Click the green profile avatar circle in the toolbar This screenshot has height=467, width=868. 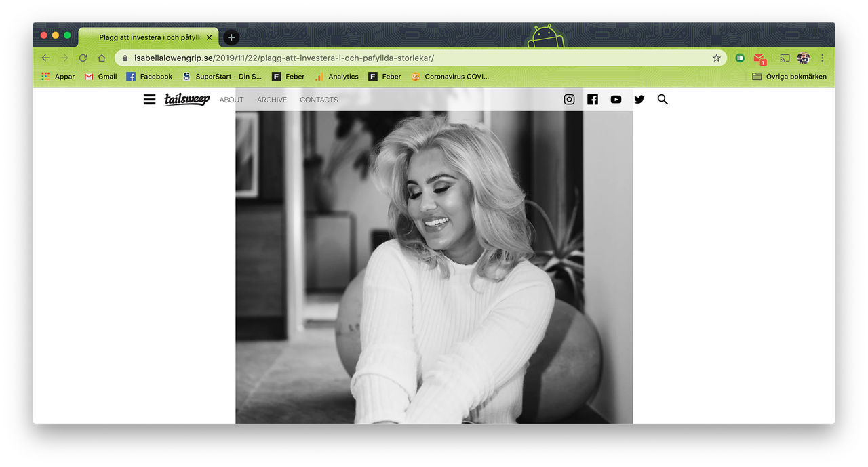tap(804, 58)
